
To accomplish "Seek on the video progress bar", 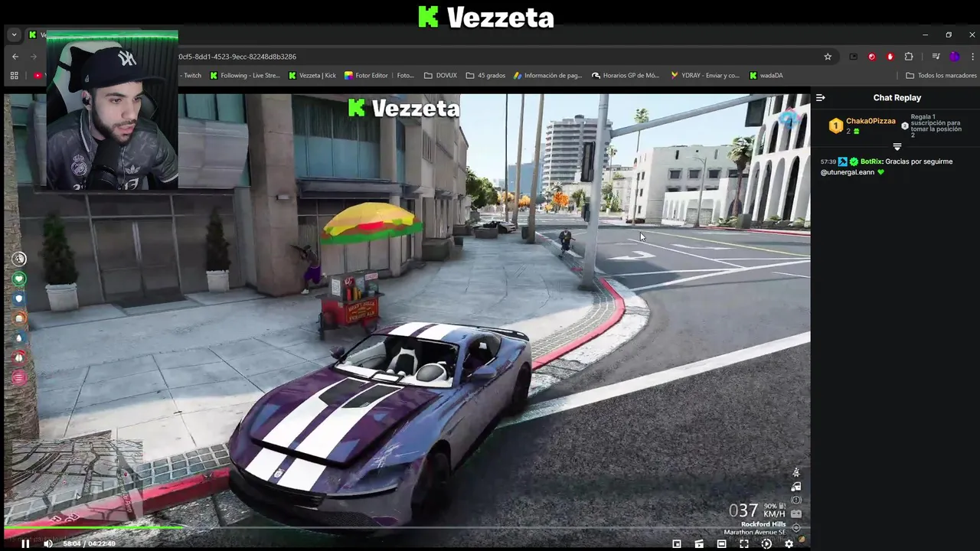I will [407, 527].
